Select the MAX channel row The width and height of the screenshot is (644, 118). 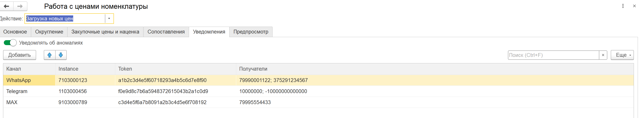point(318,102)
